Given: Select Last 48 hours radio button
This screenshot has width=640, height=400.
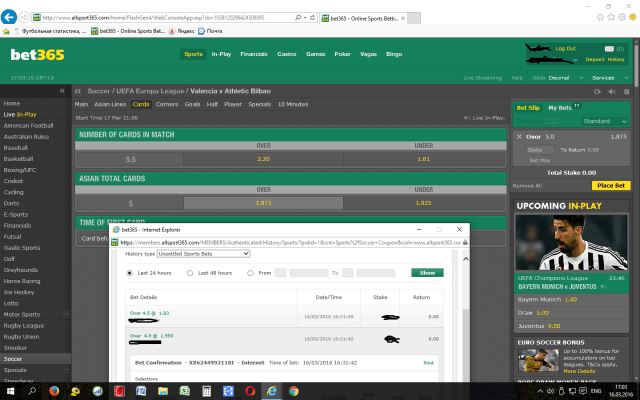Looking at the screenshot, I should [x=190, y=273].
